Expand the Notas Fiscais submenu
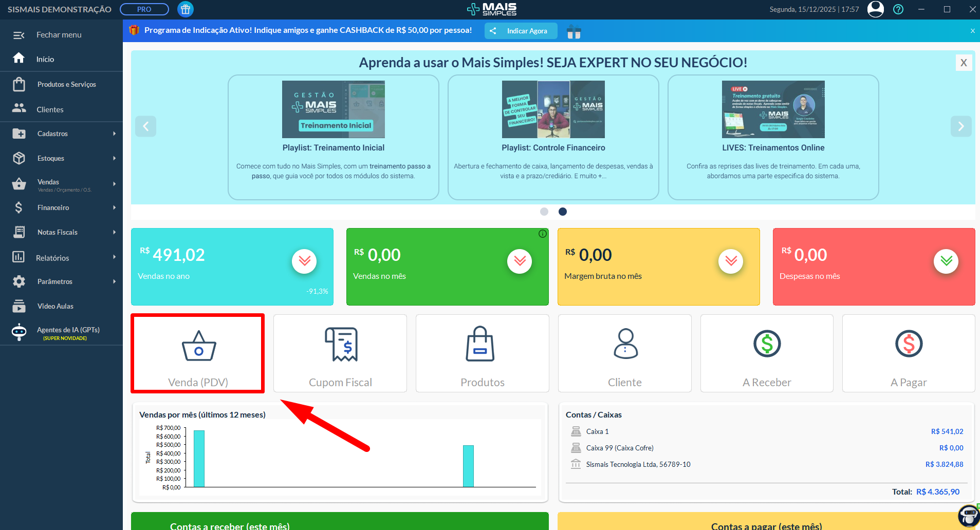 62,232
